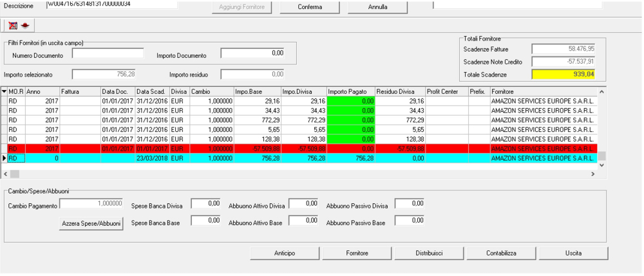Click the dark red down-arrow toolbar icon
Viewport: 644px width, 276px height.
point(26,25)
